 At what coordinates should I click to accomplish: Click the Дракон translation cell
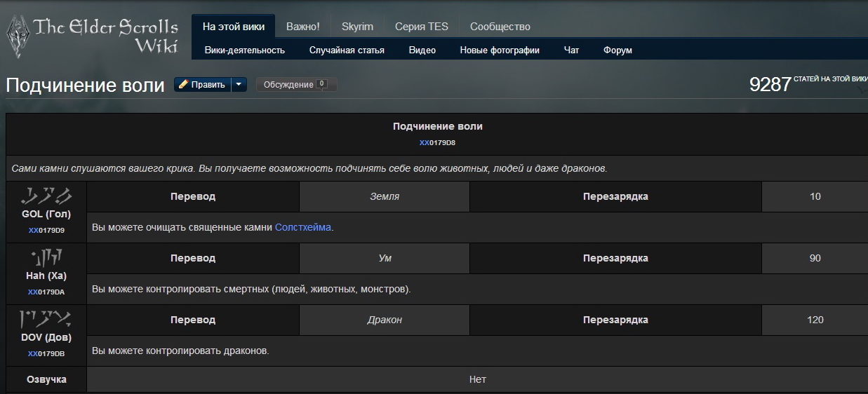pyautogui.click(x=385, y=320)
